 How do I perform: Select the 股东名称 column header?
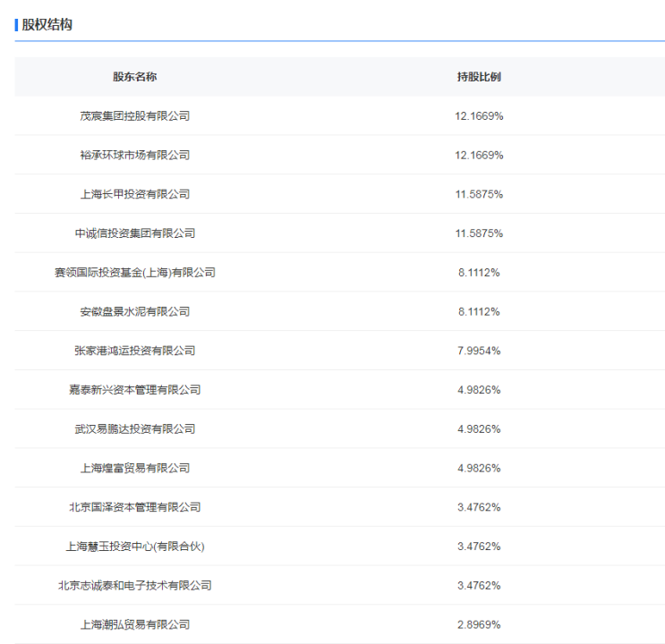tap(134, 77)
